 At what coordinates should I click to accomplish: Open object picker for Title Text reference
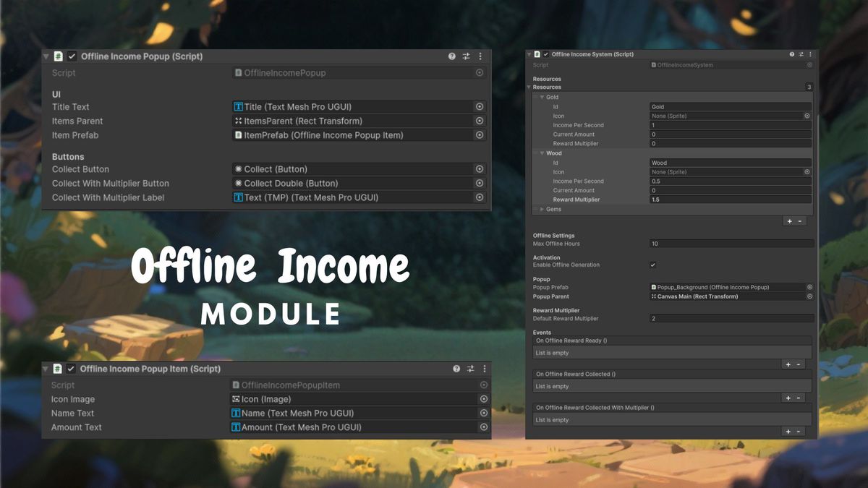[479, 106]
